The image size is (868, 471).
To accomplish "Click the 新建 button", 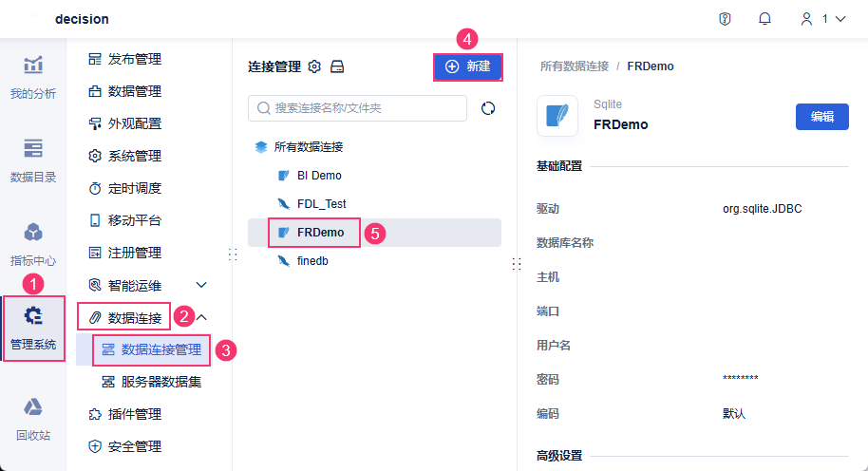I will (x=467, y=66).
